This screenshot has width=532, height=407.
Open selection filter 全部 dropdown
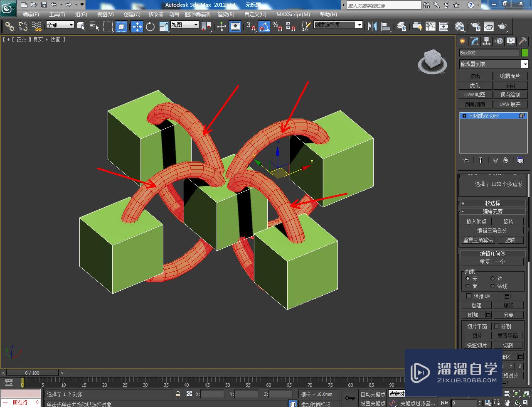click(60, 25)
